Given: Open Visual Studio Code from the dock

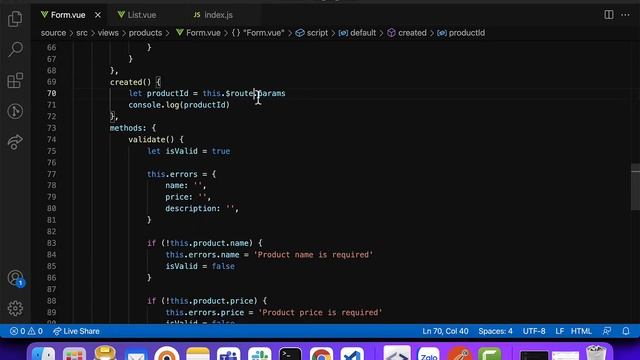Looking at the screenshot, I should tap(352, 353).
